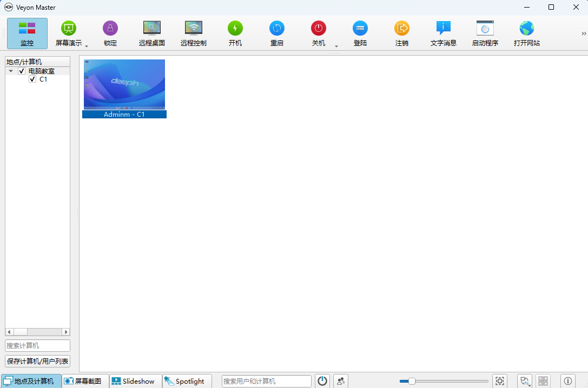Align computers to grid icon

(x=543, y=382)
